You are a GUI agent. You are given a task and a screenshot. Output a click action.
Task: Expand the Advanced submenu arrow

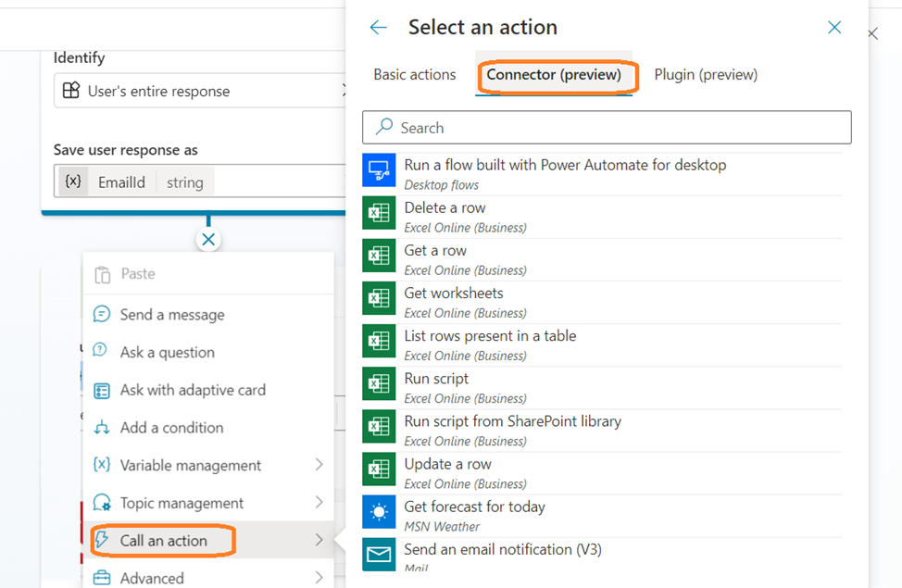click(319, 578)
